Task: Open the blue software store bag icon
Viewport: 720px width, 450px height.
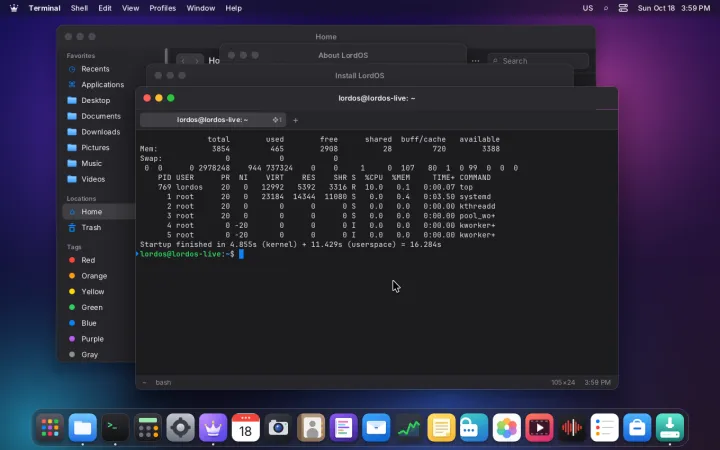Action: coord(637,428)
